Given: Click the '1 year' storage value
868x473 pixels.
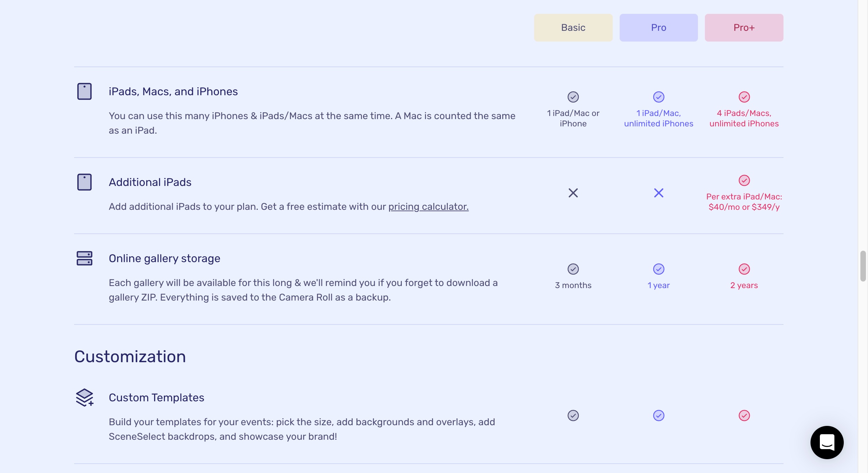Looking at the screenshot, I should [659, 285].
